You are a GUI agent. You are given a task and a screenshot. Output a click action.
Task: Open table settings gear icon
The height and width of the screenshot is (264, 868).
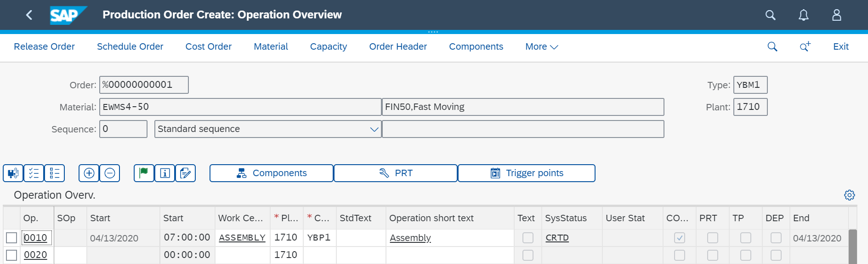[x=850, y=195]
